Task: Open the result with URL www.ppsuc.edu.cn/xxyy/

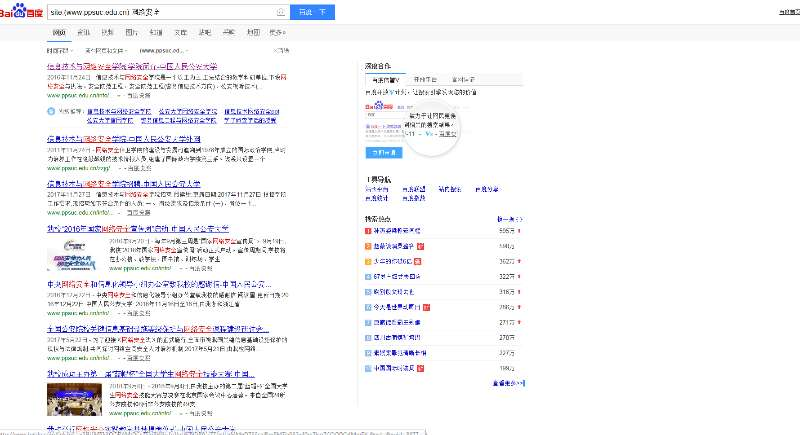Action: pos(124,139)
